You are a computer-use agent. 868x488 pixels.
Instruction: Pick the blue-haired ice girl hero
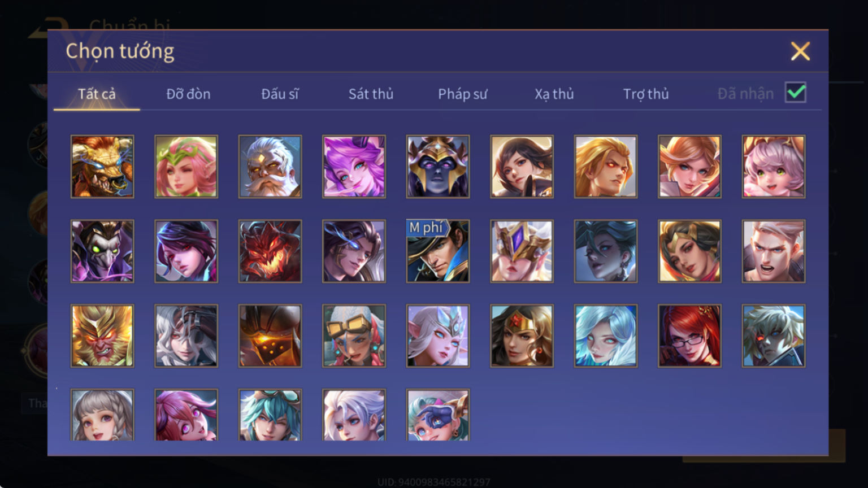pos(606,336)
